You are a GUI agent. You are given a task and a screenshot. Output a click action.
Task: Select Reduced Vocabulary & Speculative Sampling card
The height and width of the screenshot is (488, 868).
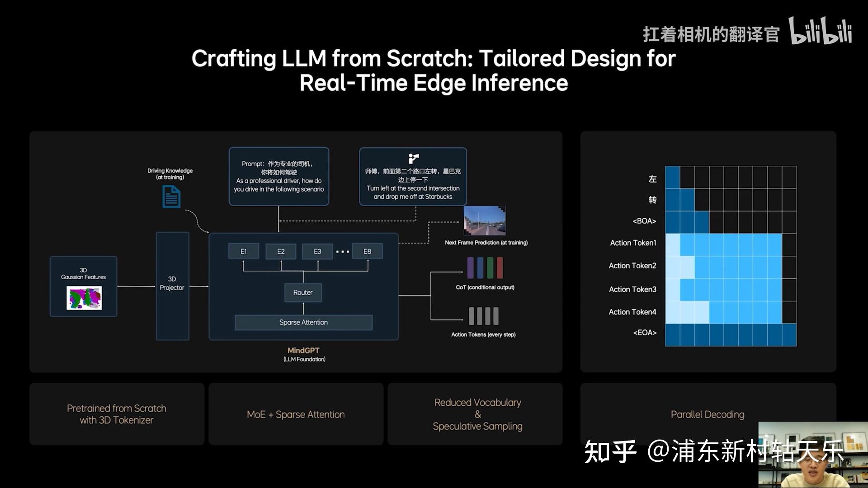coord(477,414)
